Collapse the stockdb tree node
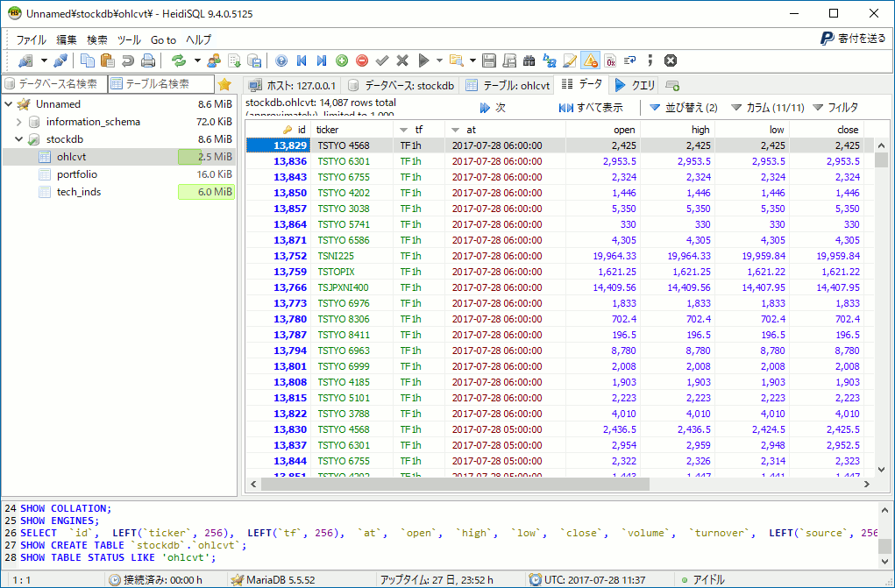Screen dimensions: 895x588 coord(18,139)
